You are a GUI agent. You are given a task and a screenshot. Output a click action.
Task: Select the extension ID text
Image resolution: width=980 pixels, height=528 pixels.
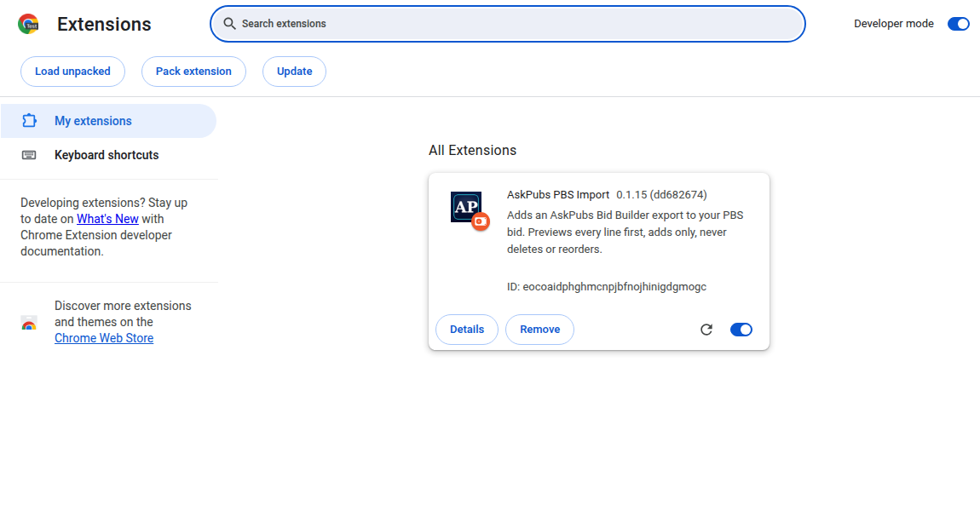[x=606, y=287]
